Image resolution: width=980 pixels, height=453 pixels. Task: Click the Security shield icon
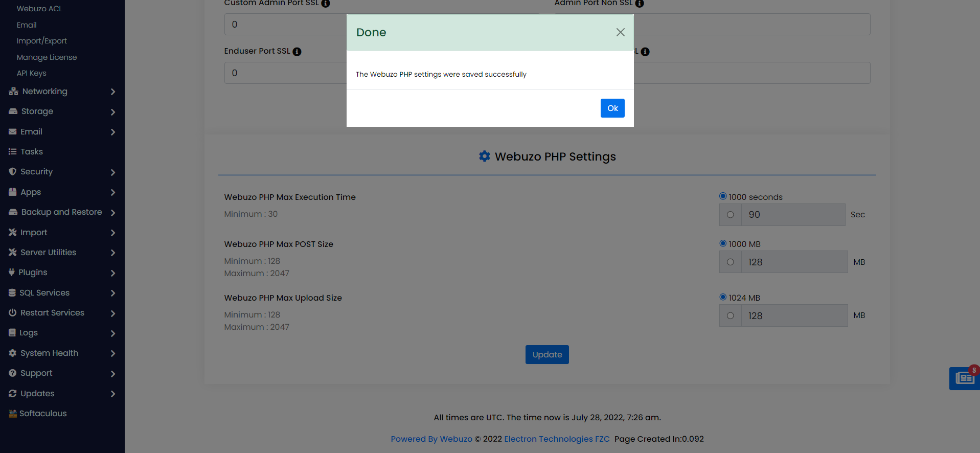(13, 172)
